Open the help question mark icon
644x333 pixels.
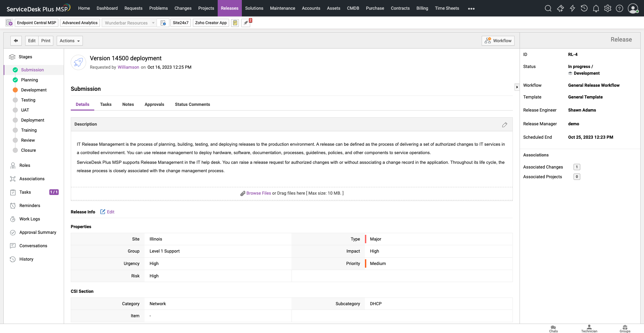tap(620, 8)
